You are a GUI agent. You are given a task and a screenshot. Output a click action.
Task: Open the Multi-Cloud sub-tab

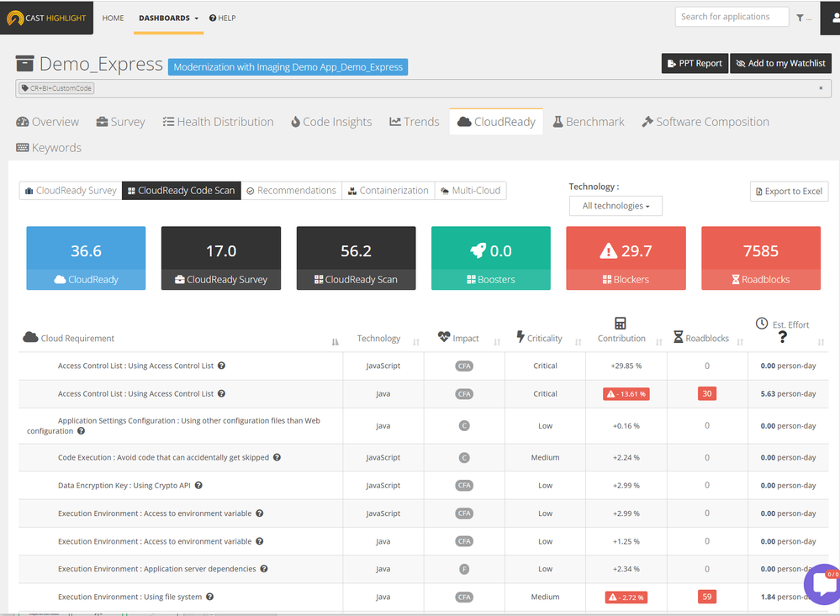point(470,191)
